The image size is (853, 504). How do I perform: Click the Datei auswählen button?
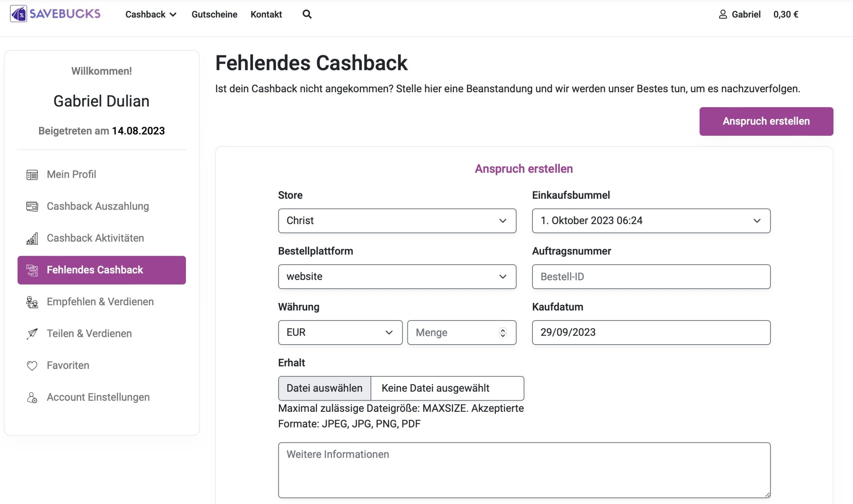tap(325, 388)
